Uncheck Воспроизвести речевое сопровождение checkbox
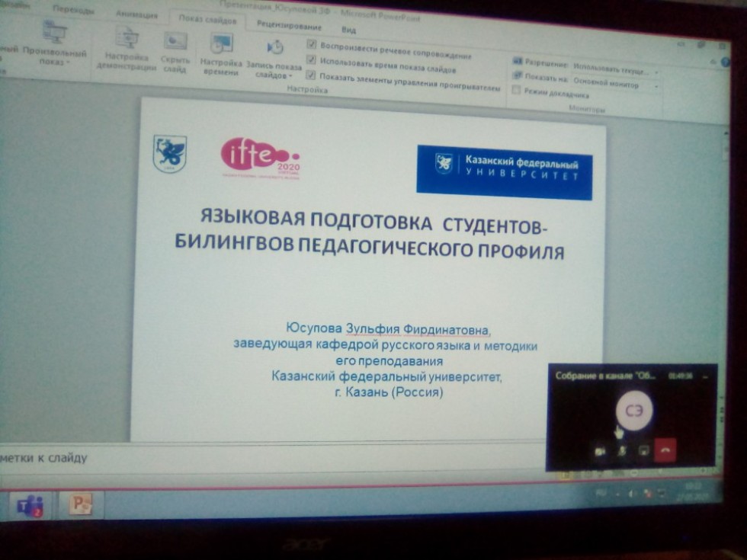The image size is (747, 560). (311, 44)
